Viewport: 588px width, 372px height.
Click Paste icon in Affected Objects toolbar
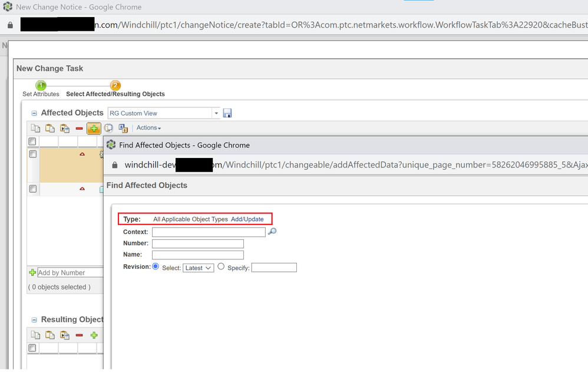pos(50,129)
